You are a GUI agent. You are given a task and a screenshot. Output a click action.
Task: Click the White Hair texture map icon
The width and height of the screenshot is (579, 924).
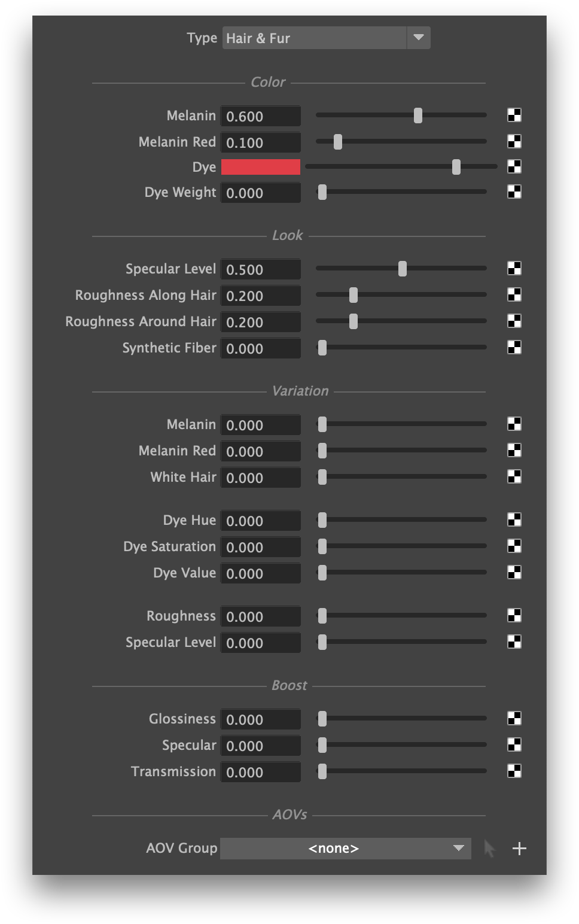coord(514,477)
